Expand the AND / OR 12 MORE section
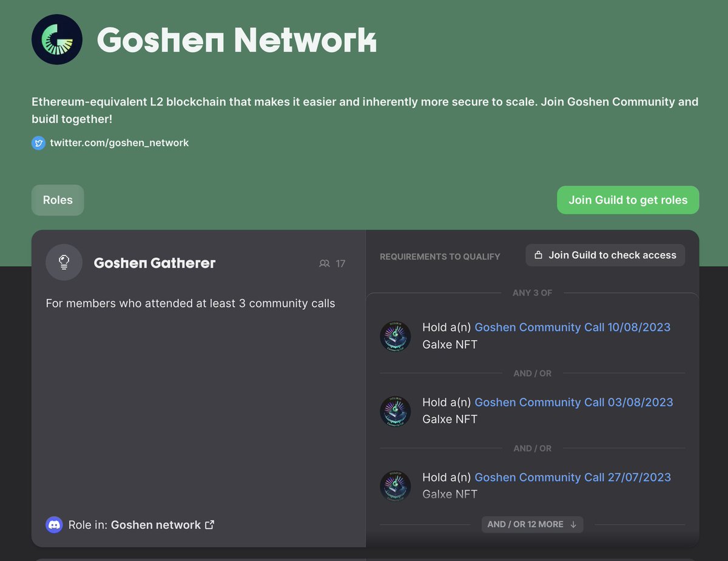 pyautogui.click(x=532, y=524)
